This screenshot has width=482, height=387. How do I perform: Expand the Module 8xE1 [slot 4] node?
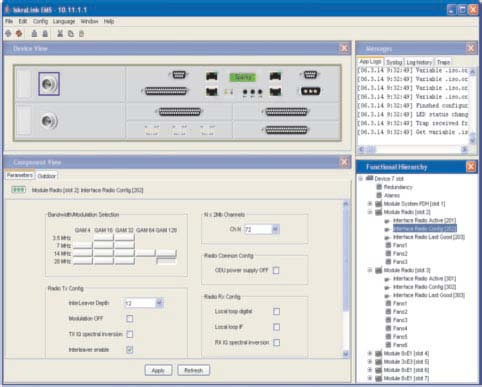pyautogui.click(x=370, y=353)
